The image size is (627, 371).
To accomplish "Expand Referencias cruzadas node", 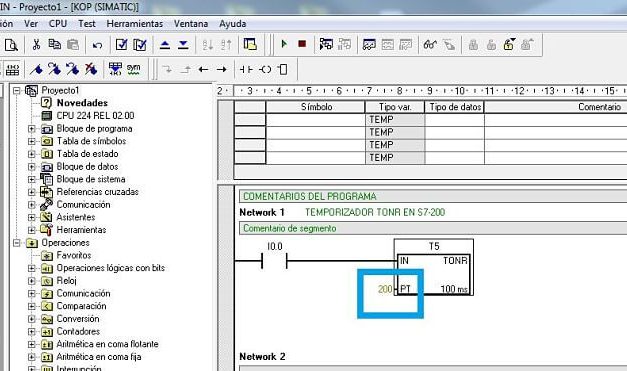I will (x=32, y=192).
